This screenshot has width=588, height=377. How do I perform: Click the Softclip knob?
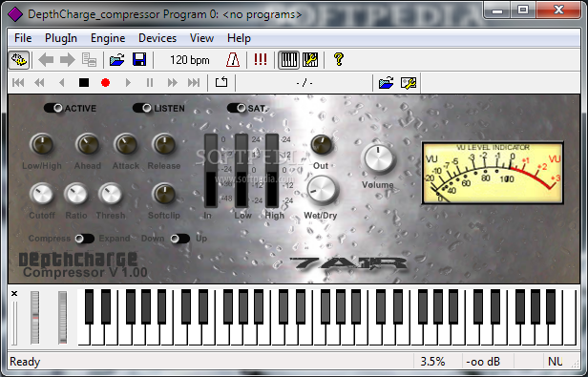click(x=164, y=194)
